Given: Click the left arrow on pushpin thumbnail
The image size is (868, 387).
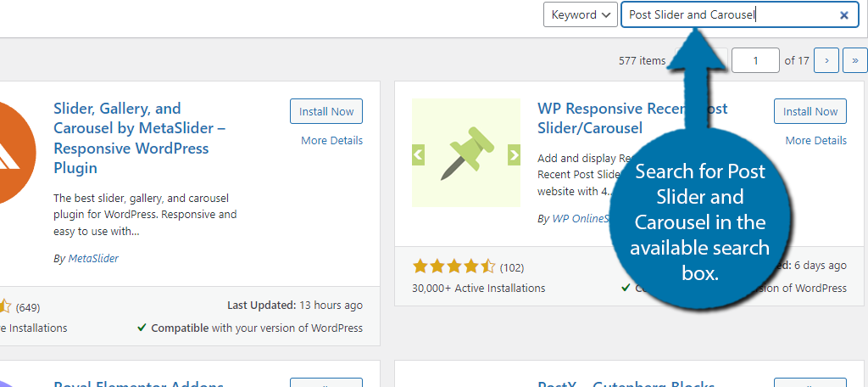Looking at the screenshot, I should point(418,154).
